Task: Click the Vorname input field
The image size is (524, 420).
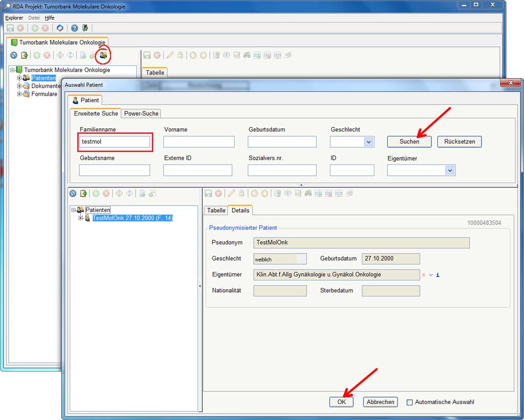Action: coord(198,142)
